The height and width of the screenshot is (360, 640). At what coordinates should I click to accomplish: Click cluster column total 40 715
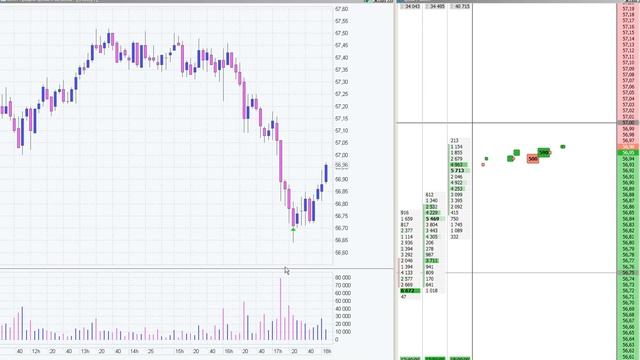[462, 7]
